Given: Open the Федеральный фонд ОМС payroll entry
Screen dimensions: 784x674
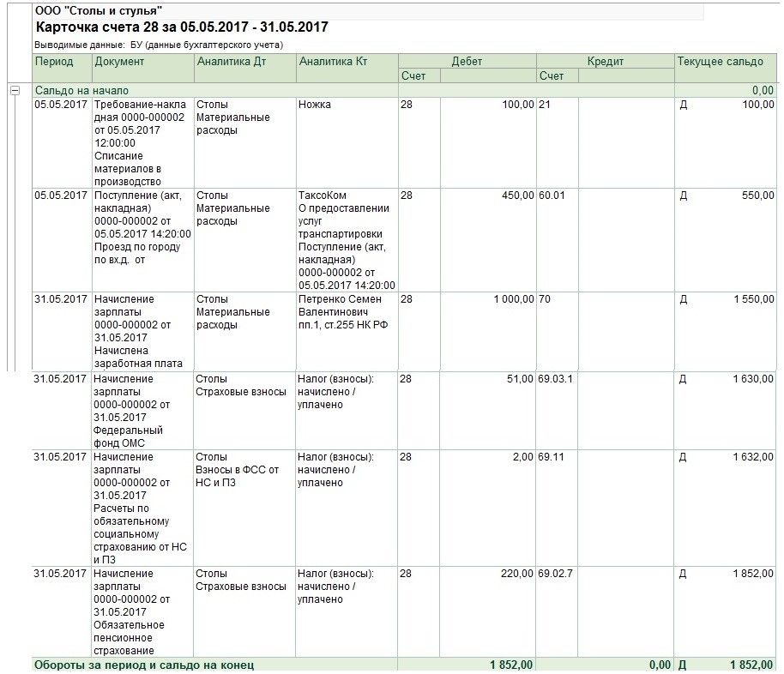Looking at the screenshot, I should click(142, 411).
